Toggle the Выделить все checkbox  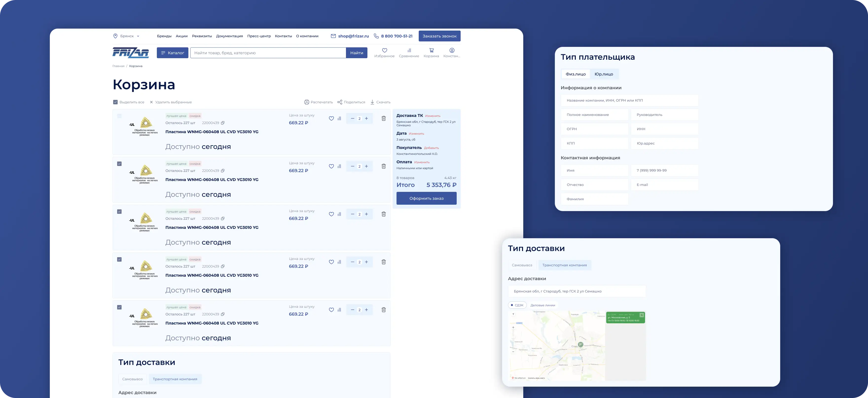115,102
